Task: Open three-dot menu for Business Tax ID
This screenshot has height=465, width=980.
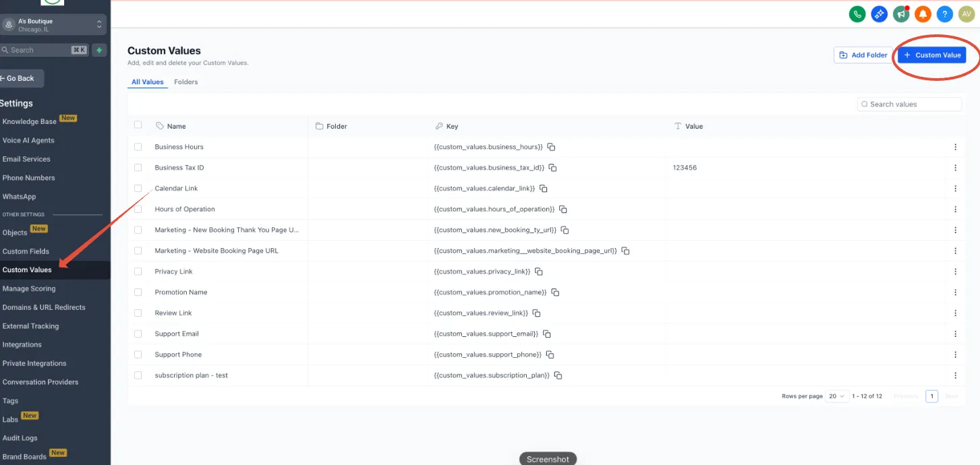Action: 955,168
